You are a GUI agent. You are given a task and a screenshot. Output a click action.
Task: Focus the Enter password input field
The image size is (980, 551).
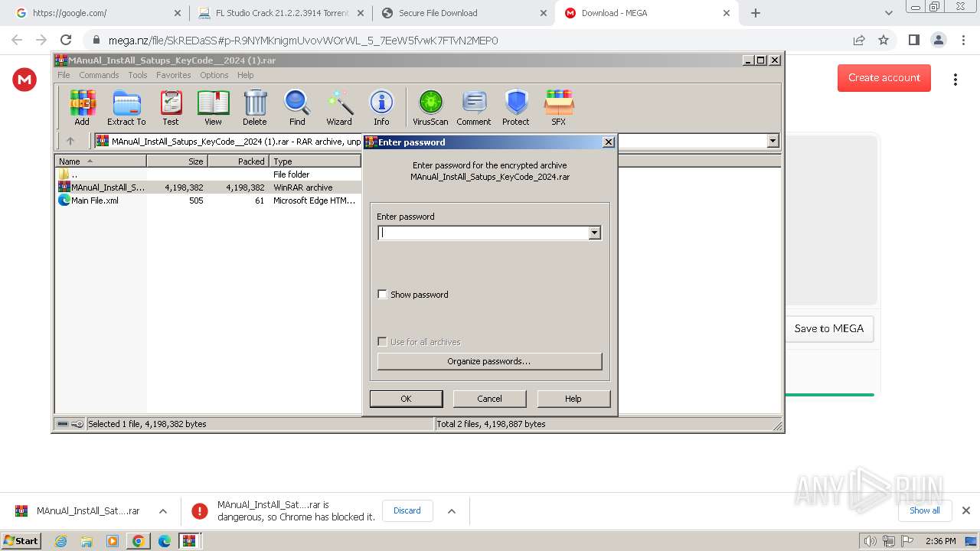pos(483,233)
